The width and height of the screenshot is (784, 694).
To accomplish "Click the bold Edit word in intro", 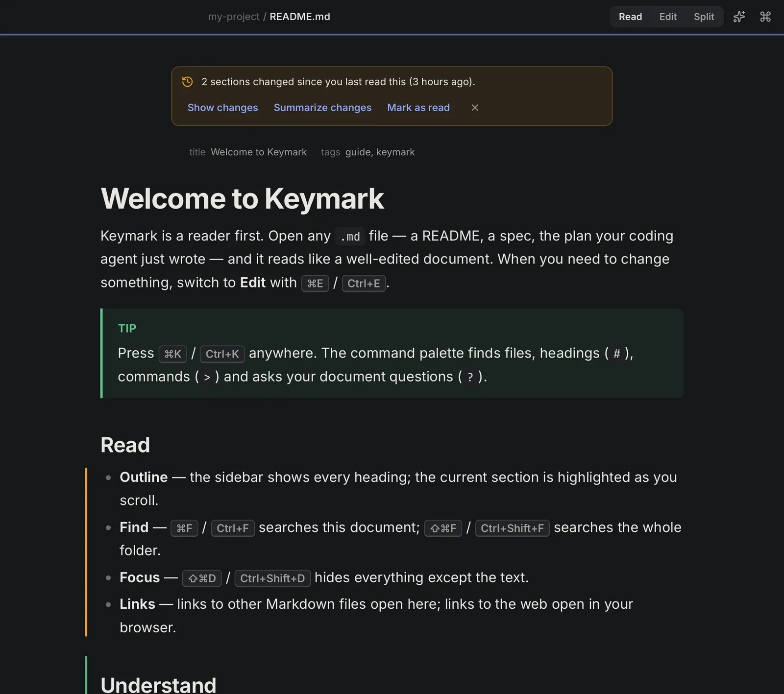I will tap(253, 283).
